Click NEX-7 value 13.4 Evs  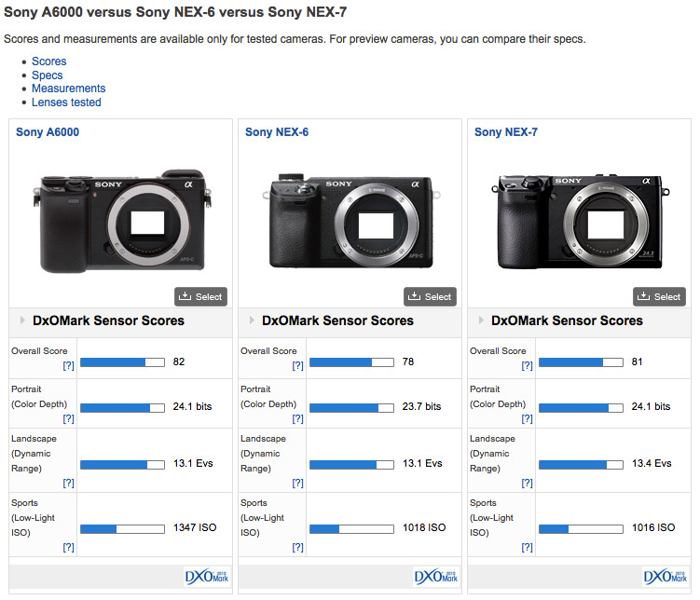click(x=652, y=463)
